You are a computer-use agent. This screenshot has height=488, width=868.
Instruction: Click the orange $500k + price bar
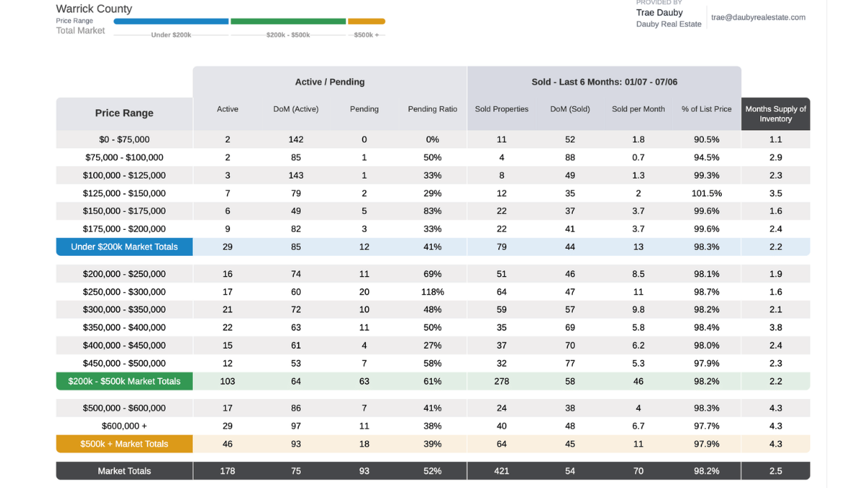click(x=367, y=22)
